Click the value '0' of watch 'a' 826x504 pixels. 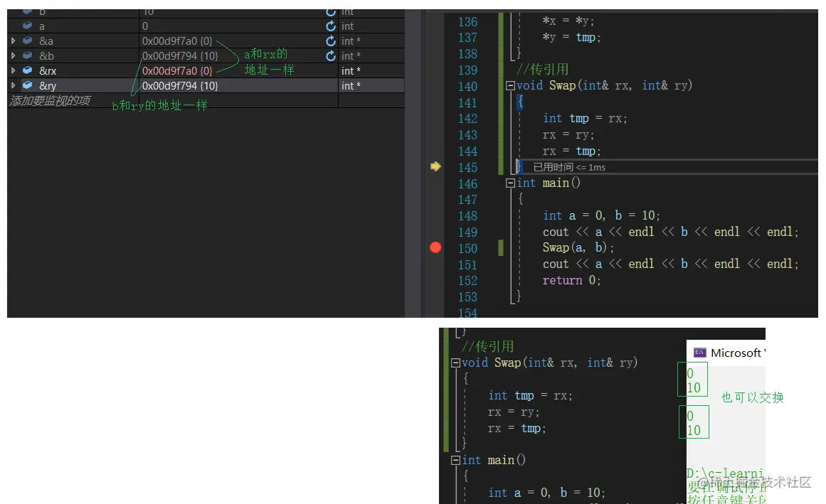tap(145, 26)
